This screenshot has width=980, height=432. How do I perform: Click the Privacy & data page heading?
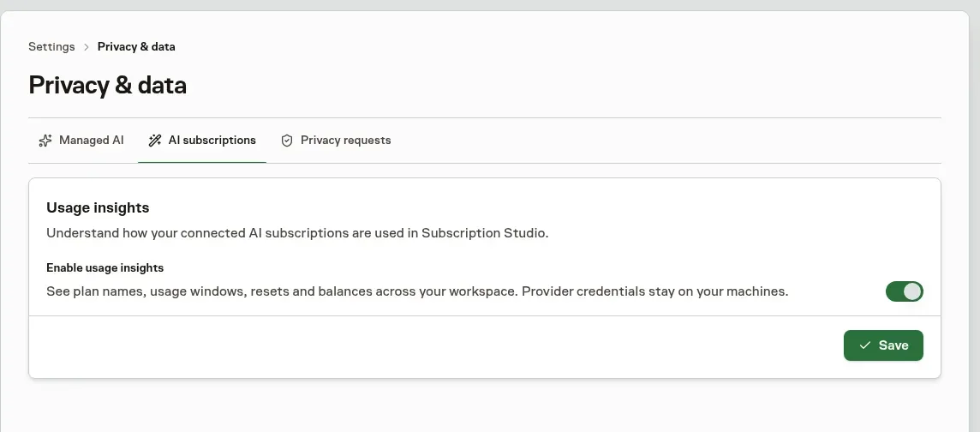click(x=107, y=85)
